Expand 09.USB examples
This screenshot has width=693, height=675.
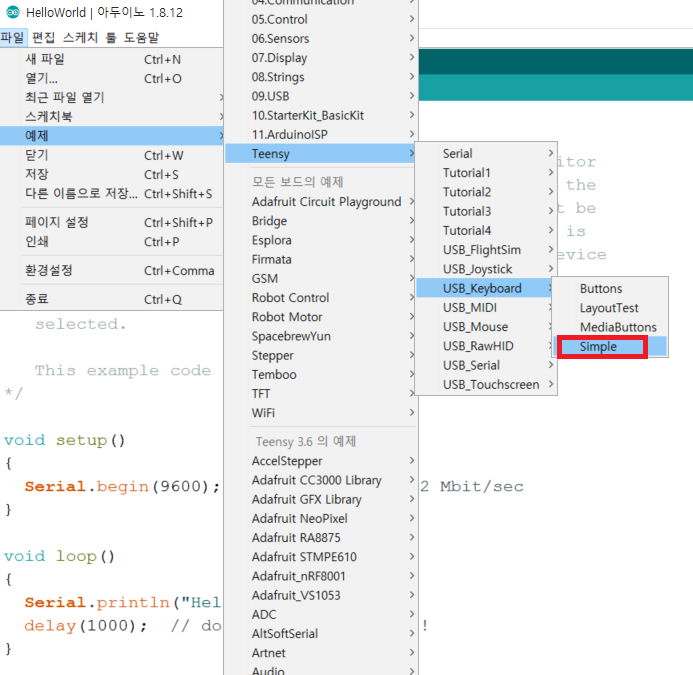(x=321, y=96)
